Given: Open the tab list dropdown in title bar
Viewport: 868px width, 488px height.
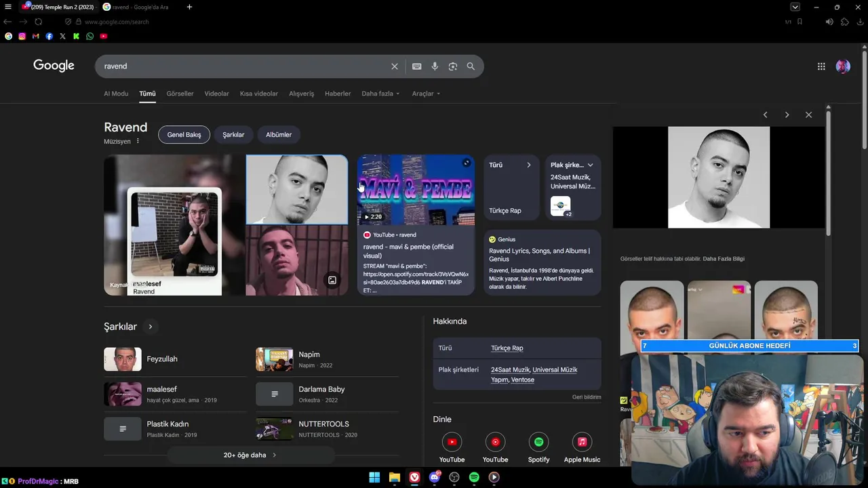Looking at the screenshot, I should pyautogui.click(x=795, y=7).
